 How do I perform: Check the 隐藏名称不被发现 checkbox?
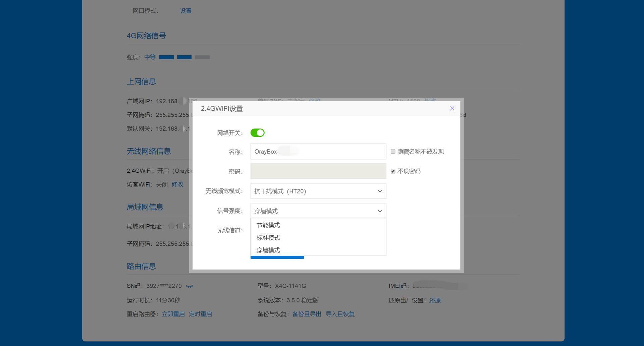[392, 152]
